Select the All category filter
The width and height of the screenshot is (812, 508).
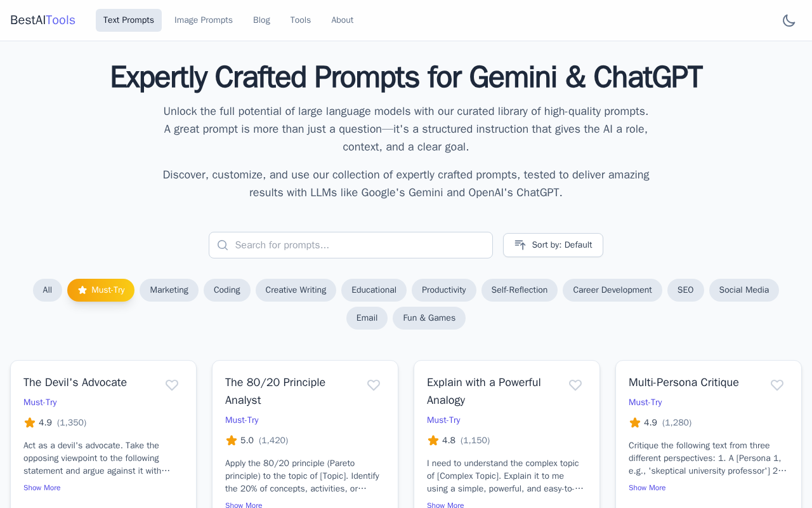point(48,290)
